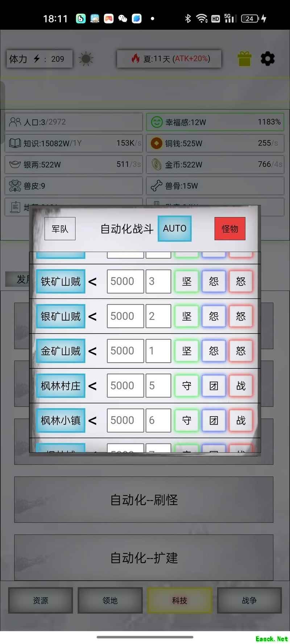
Task: Toggle 怨 stance for 银矿山贼 row
Action: 214,316
